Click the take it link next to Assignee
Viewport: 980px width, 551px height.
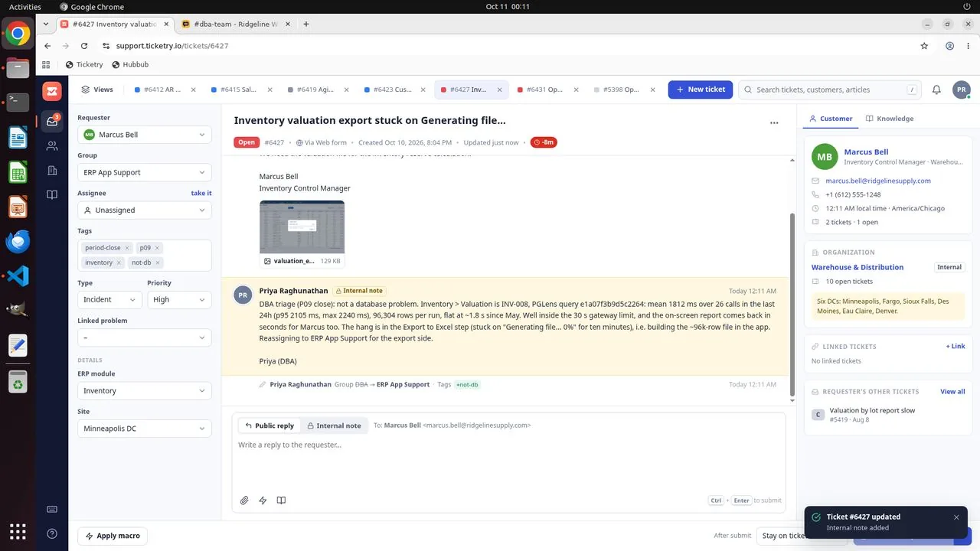point(201,194)
